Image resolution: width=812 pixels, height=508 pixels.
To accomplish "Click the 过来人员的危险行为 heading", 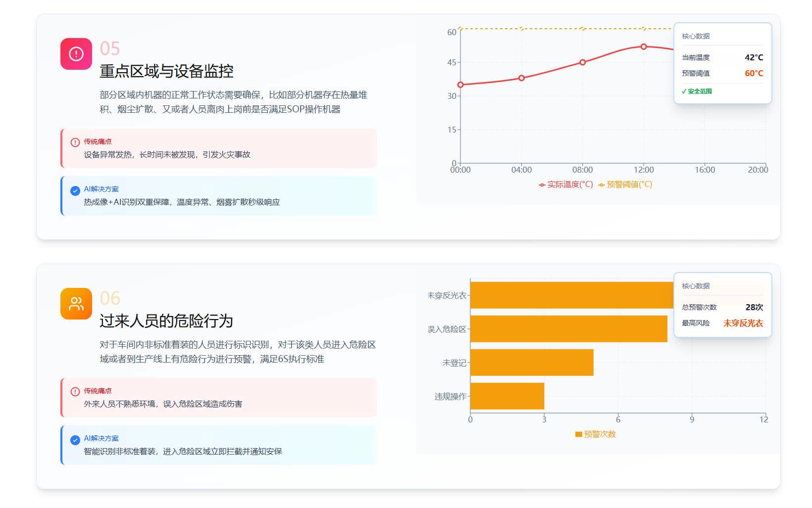I will point(166,321).
